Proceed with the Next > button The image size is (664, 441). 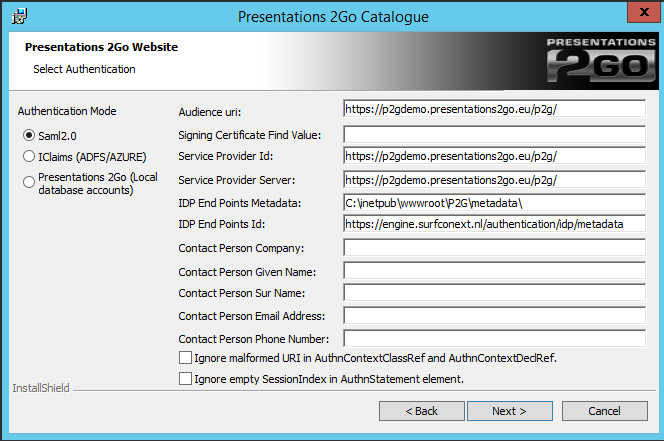click(x=510, y=411)
